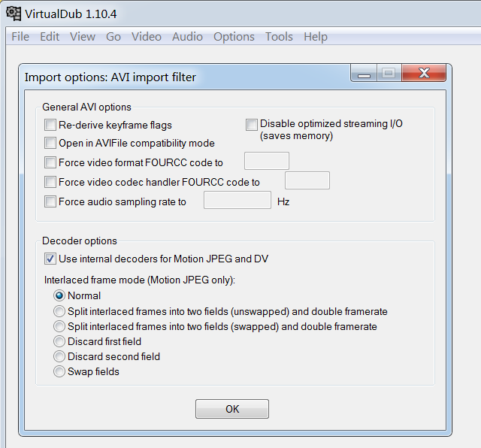Check Force video codec handler FOURCC option
This screenshot has height=448, width=481.
51,182
